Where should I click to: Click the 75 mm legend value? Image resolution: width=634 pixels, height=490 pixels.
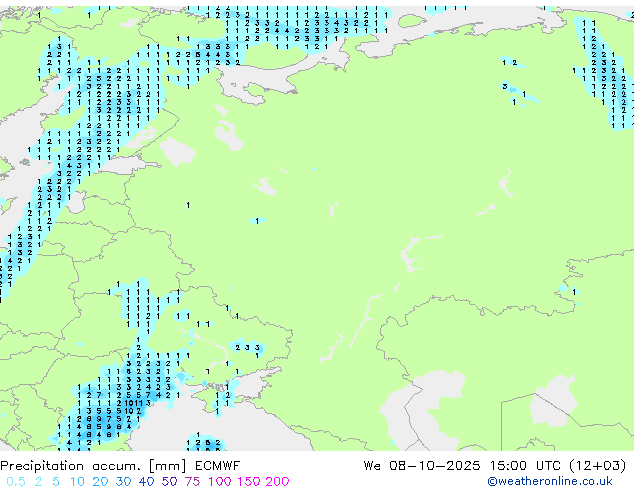(x=192, y=482)
